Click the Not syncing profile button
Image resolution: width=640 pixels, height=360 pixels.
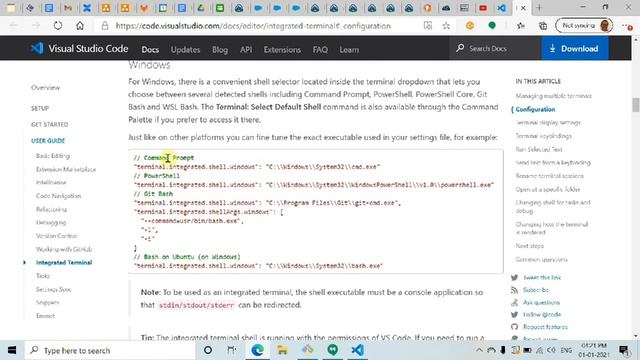[584, 26]
